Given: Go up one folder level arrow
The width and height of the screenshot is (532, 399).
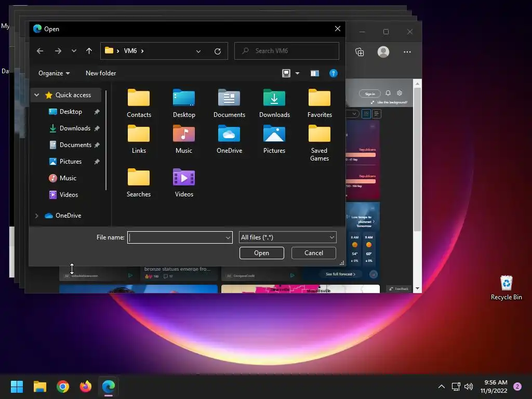Looking at the screenshot, I should (89, 51).
